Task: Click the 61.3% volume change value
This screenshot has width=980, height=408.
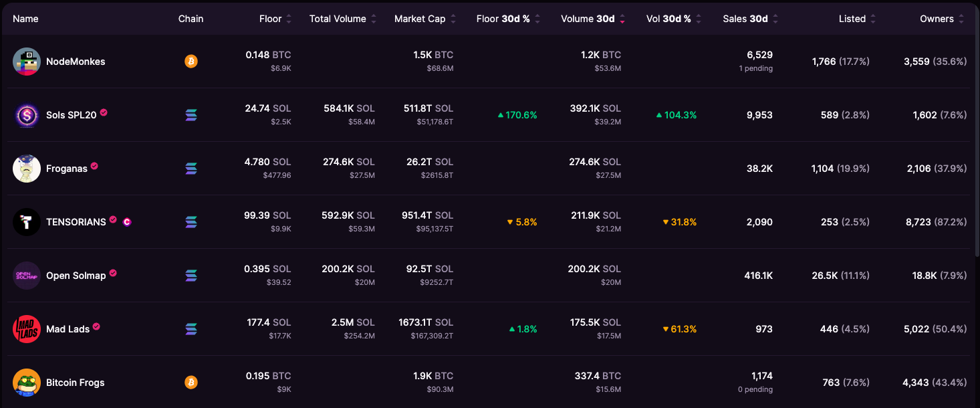Action: pyautogui.click(x=684, y=329)
